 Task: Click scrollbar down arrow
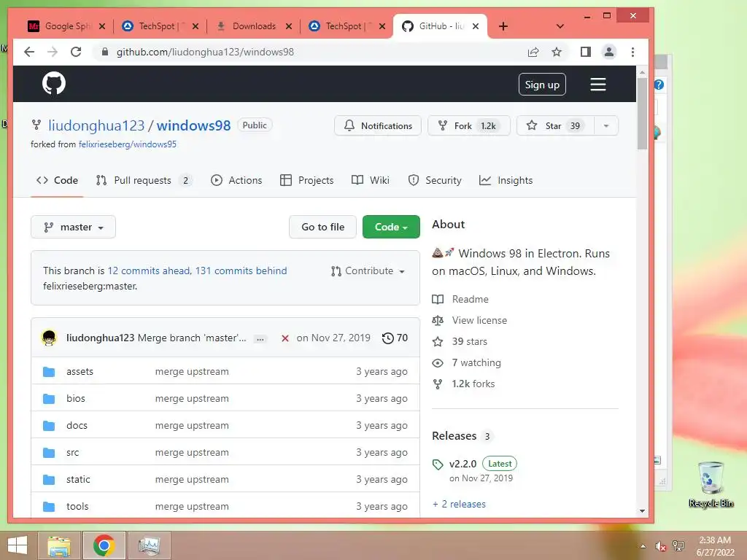click(x=642, y=511)
